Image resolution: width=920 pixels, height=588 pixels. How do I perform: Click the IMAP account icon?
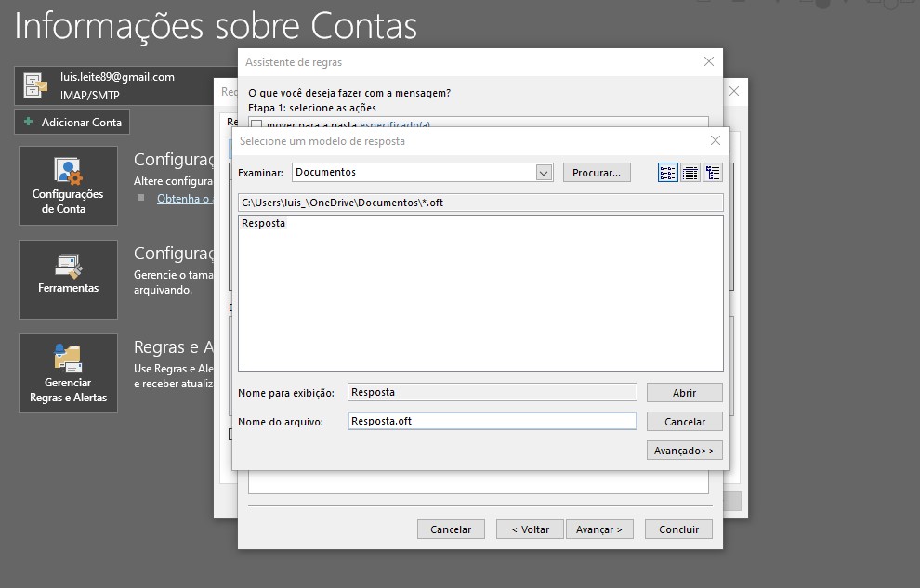pos(35,85)
